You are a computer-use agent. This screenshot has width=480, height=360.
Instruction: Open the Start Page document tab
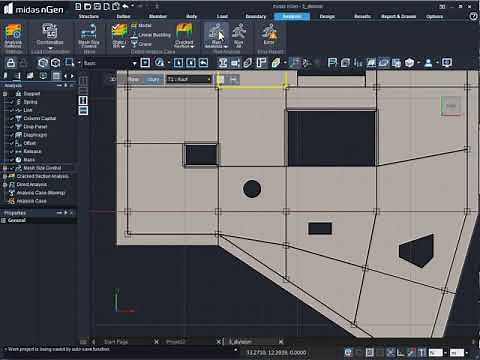point(116,342)
